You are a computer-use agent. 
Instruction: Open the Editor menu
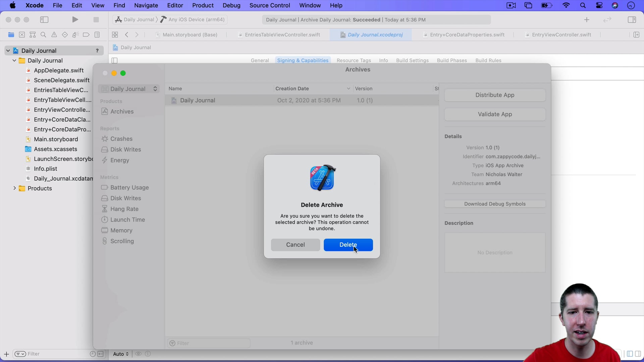click(175, 5)
